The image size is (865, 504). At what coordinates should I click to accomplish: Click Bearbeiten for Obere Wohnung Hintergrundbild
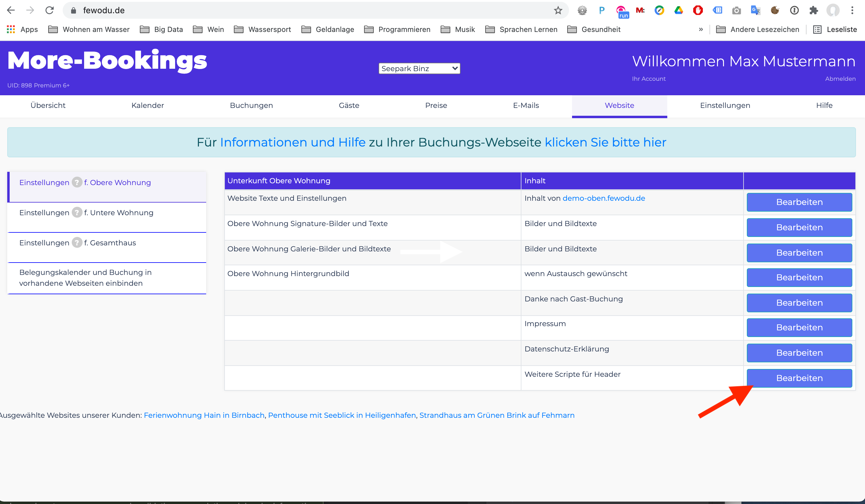tap(799, 278)
